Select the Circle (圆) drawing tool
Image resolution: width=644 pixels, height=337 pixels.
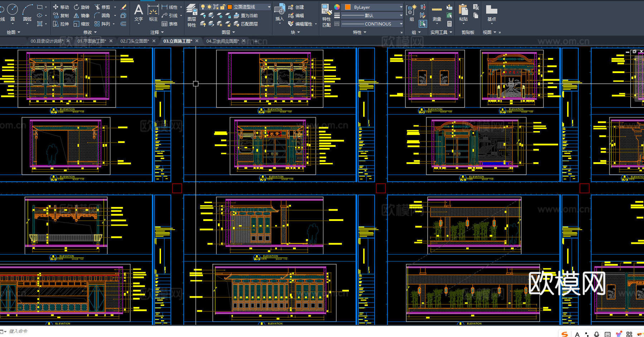[x=13, y=12]
